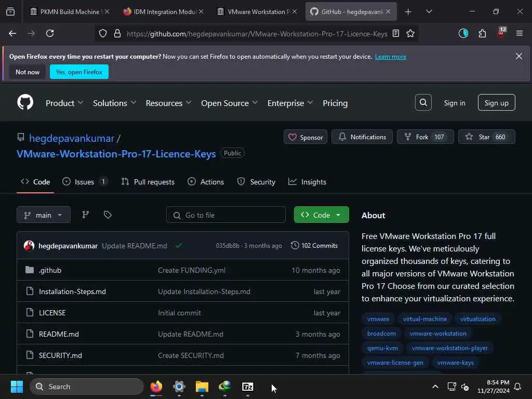Click the extension icon with 12 badge
The width and height of the screenshot is (532, 399).
click(x=501, y=33)
